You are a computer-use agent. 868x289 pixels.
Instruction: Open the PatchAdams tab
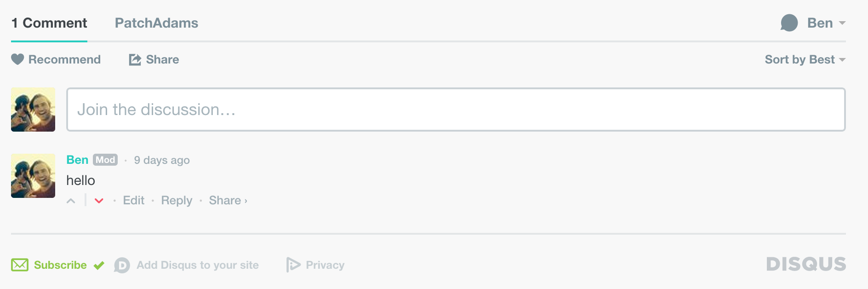pos(156,23)
